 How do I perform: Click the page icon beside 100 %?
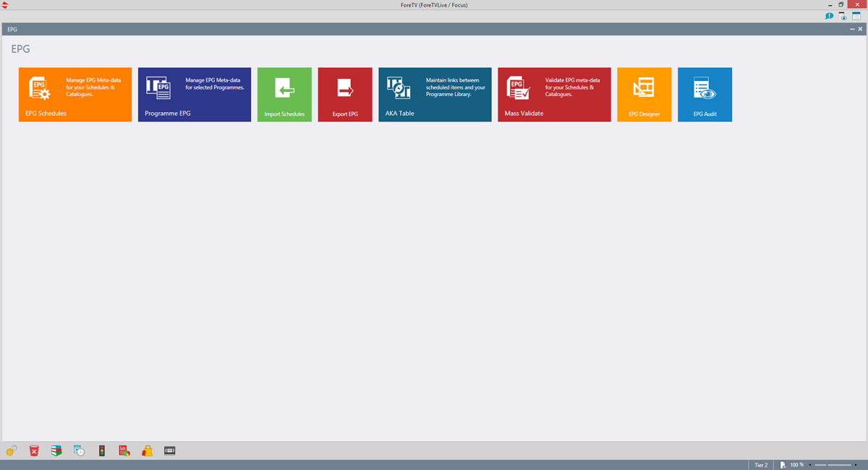coord(783,465)
